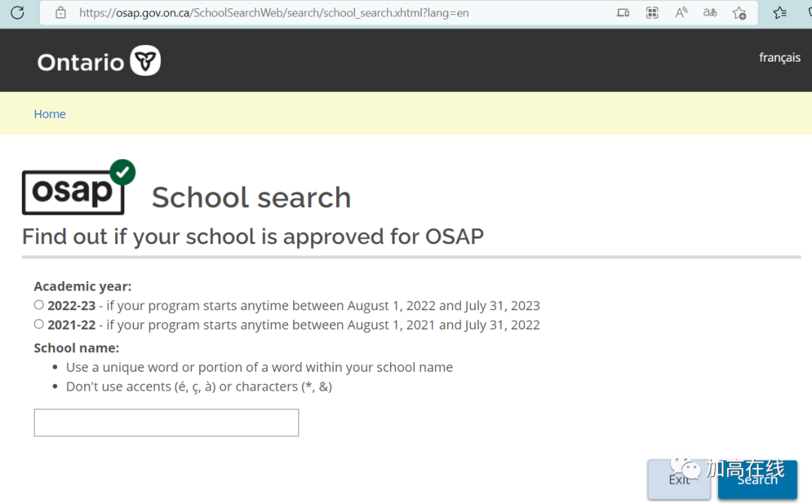Start Read aloud for this page
The width and height of the screenshot is (812, 504).
point(680,13)
